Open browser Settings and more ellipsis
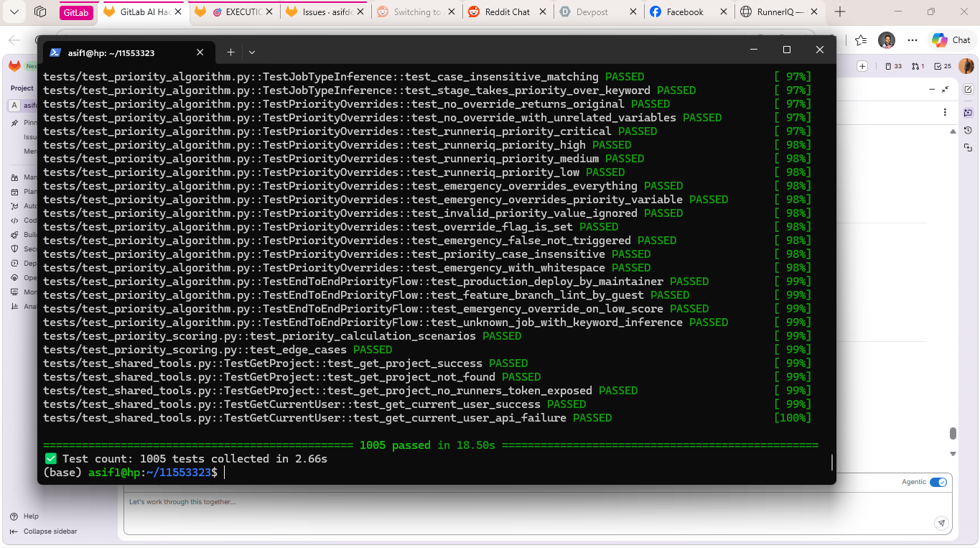 tap(913, 40)
